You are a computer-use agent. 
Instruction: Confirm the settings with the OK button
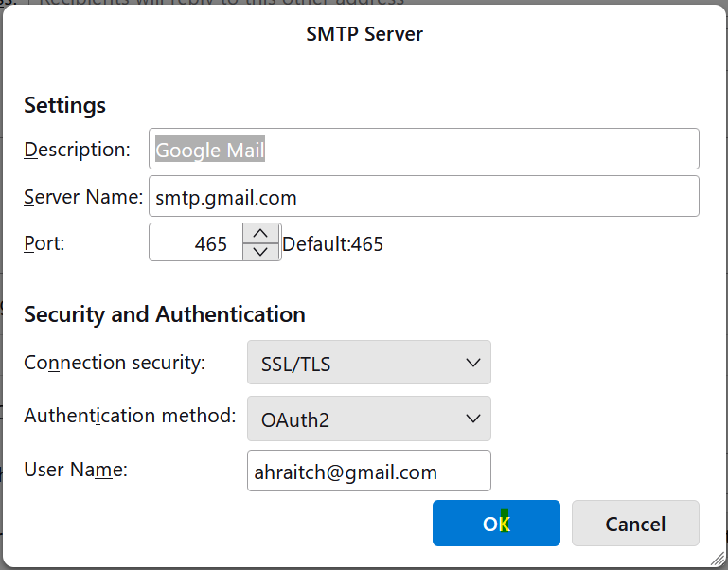coord(496,524)
